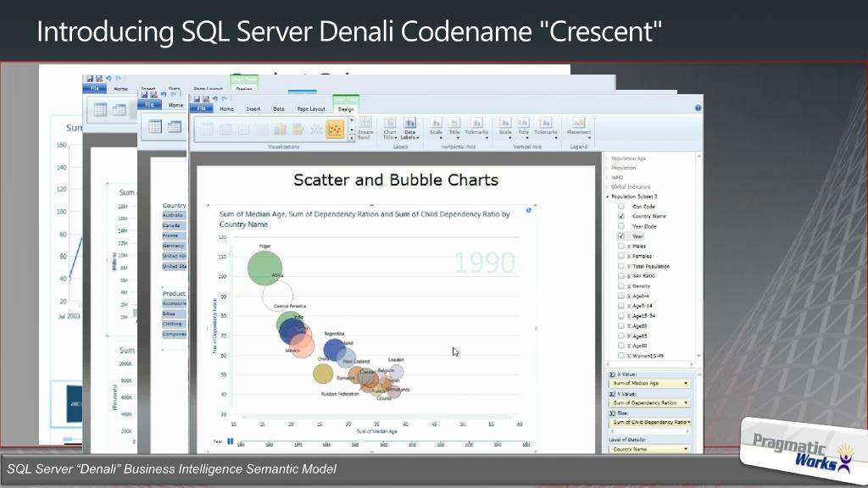Select the Design tab in the front window
This screenshot has height=488, width=868.
coord(346,109)
